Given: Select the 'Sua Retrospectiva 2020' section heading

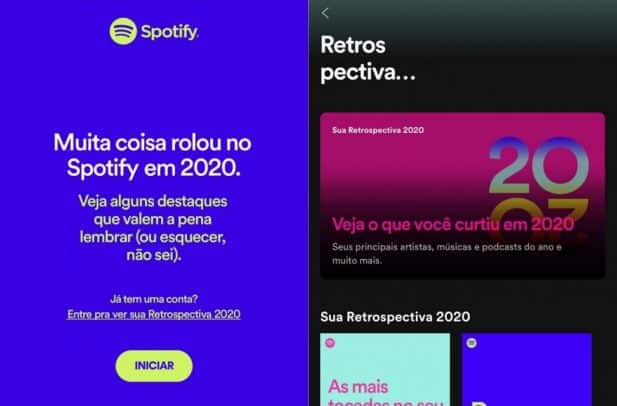Looking at the screenshot, I should tap(395, 317).
